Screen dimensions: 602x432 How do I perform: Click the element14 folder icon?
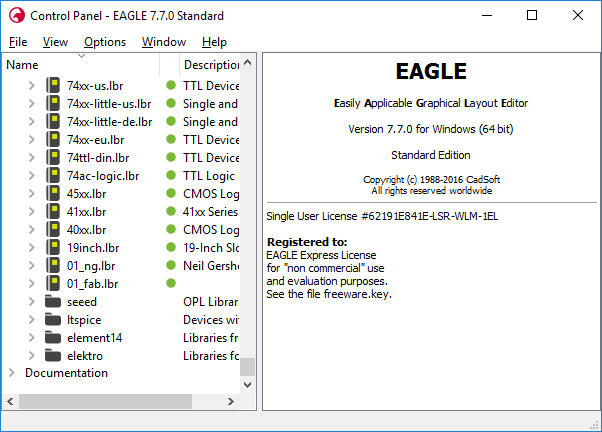tap(53, 338)
